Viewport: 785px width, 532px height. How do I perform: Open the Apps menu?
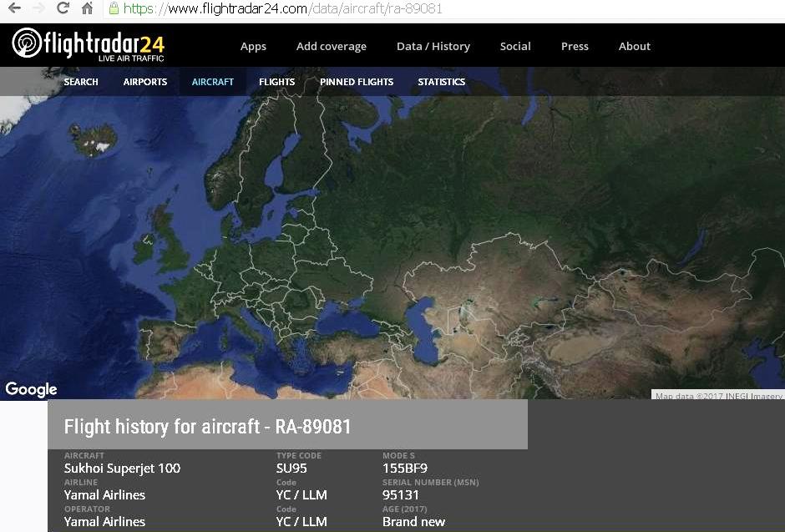253,47
